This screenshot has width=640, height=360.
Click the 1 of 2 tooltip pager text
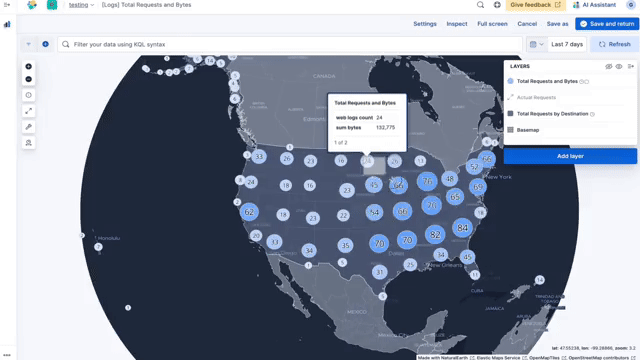pos(341,142)
